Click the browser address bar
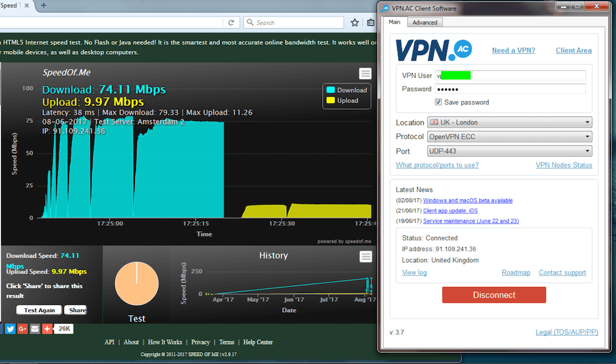This screenshot has width=616, height=364. (x=112, y=22)
